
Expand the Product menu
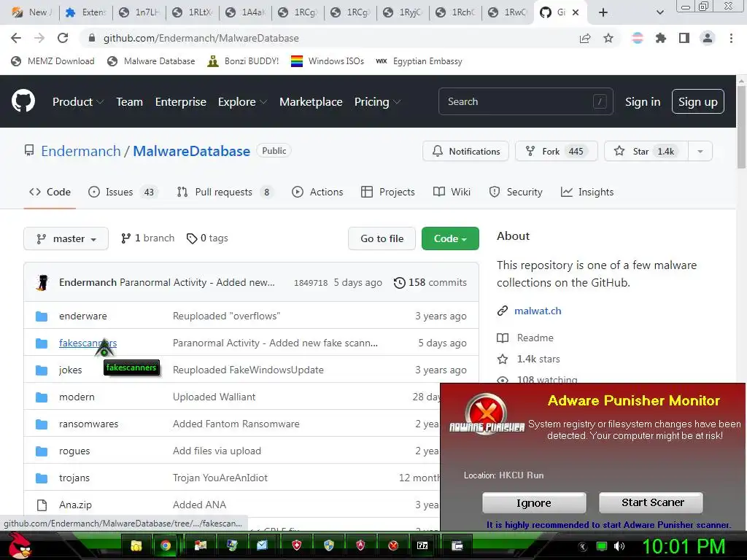point(78,101)
